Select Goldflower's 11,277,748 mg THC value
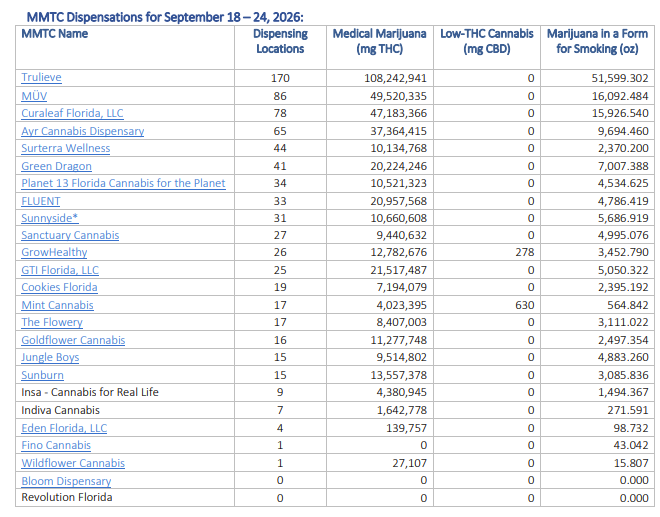Image resolution: width=660 pixels, height=517 pixels. click(398, 340)
